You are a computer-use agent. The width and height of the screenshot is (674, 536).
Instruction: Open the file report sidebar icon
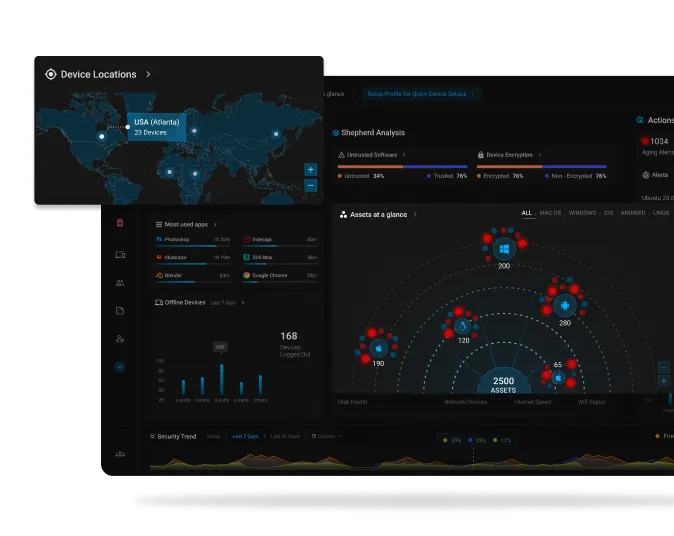coord(120,311)
